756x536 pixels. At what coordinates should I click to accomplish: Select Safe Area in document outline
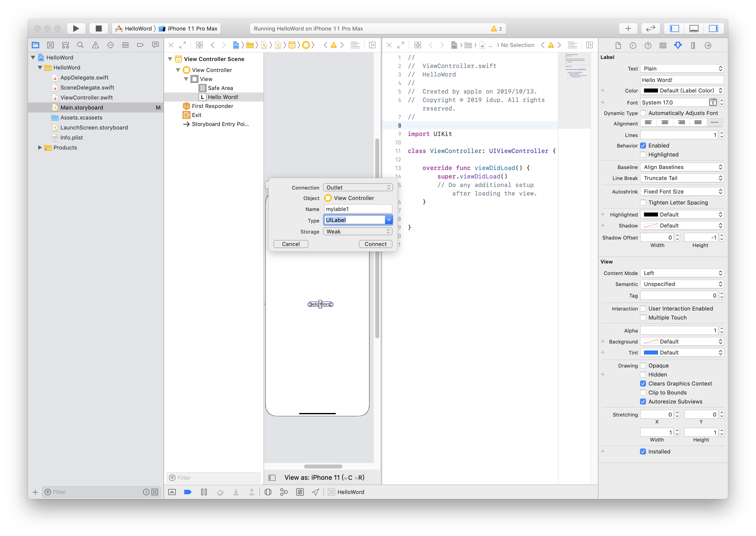[220, 88]
